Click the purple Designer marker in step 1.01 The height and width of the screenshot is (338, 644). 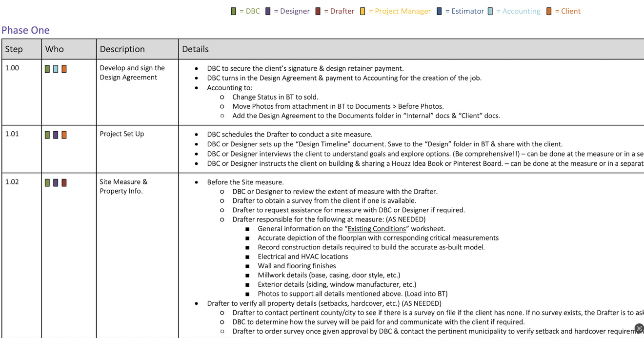[56, 135]
